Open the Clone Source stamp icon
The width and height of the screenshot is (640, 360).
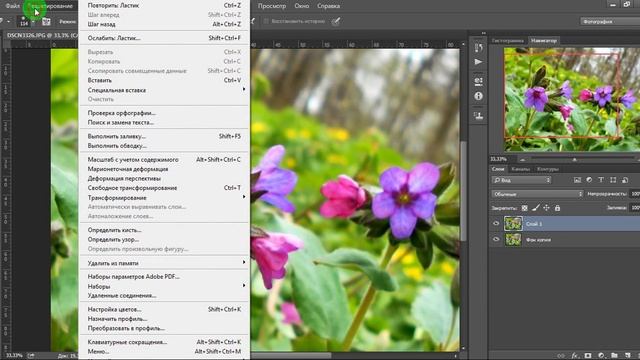(478, 115)
